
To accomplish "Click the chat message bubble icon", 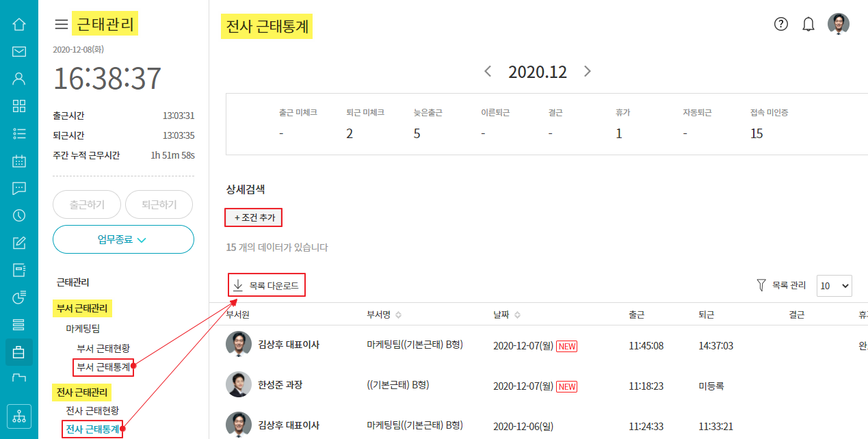I will coord(19,188).
